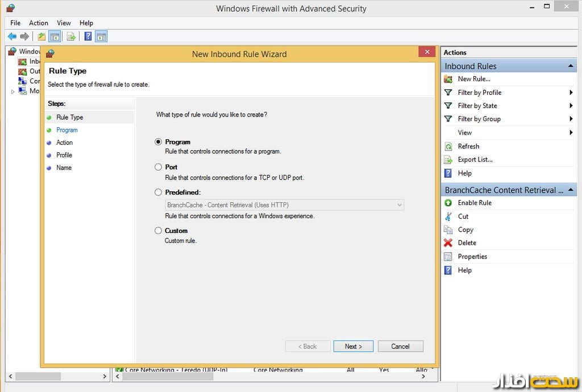Screen dimensions: 582x392
Task: Select the Predefined radio button
Action: 159,193
